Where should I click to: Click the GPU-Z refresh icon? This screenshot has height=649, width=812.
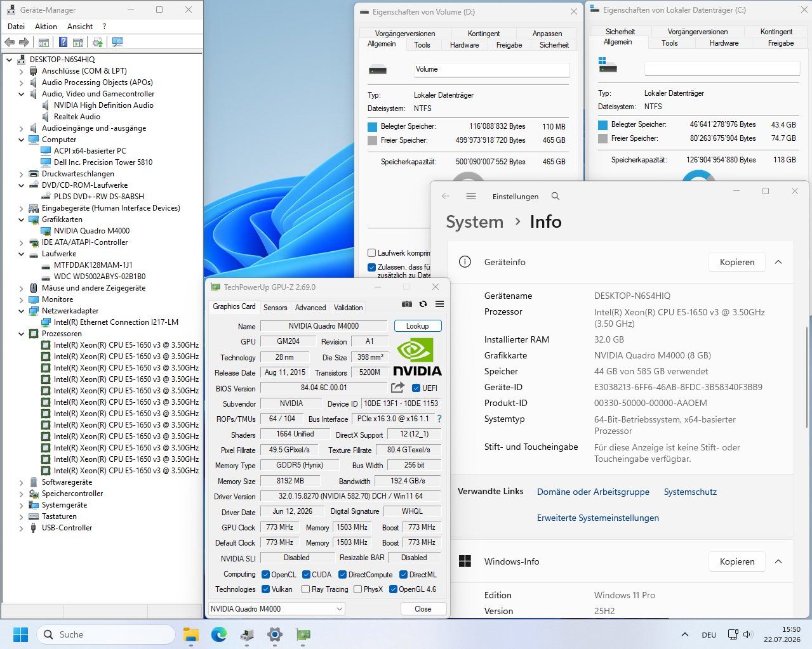423,305
